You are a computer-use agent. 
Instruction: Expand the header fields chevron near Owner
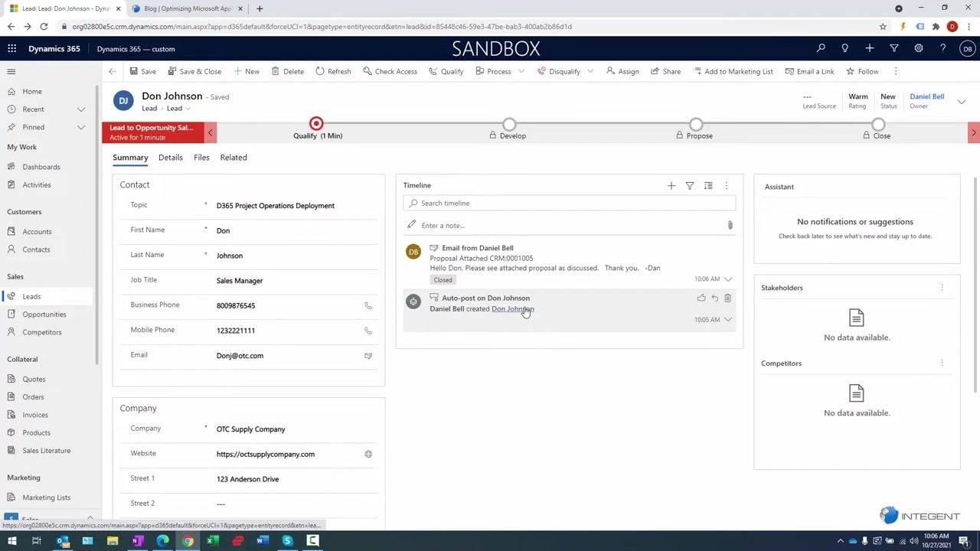click(962, 101)
